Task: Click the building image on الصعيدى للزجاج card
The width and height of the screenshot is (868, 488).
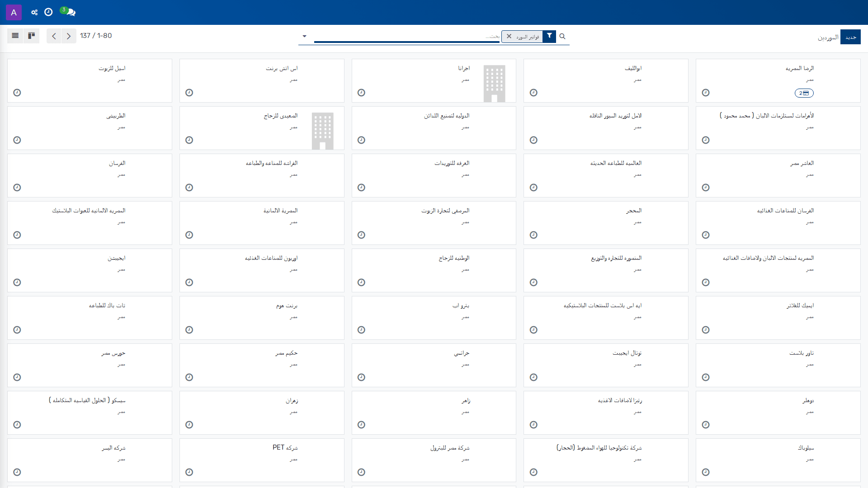Action: 322,131
